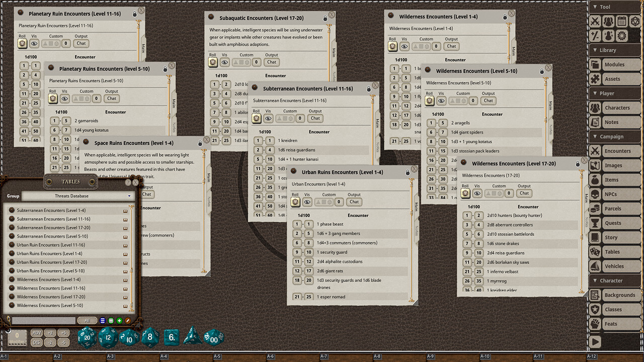The image size is (644, 362).
Task: Open the Party Sheet tool
Action: [x=609, y=21]
